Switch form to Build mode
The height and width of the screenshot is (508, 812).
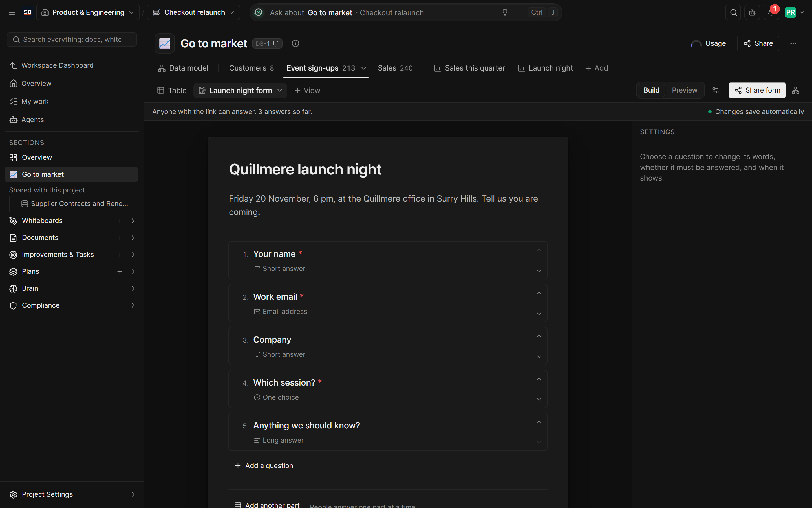(651, 90)
